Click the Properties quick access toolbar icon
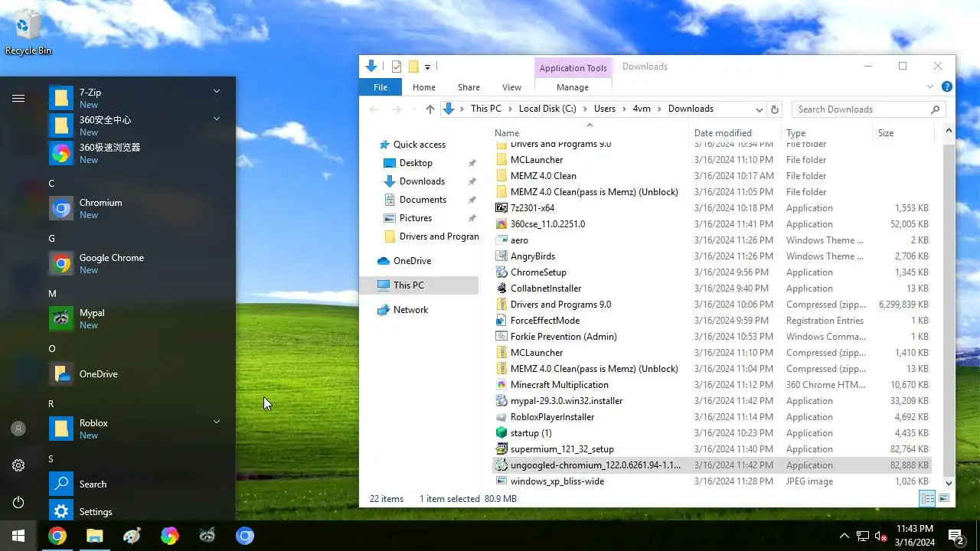The width and height of the screenshot is (980, 551). point(397,67)
